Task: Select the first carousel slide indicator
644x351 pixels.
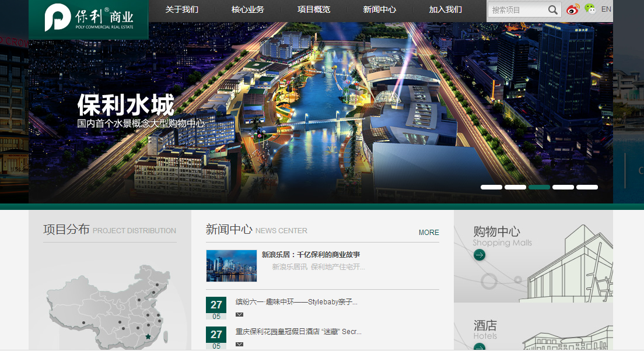Action: pyautogui.click(x=492, y=187)
